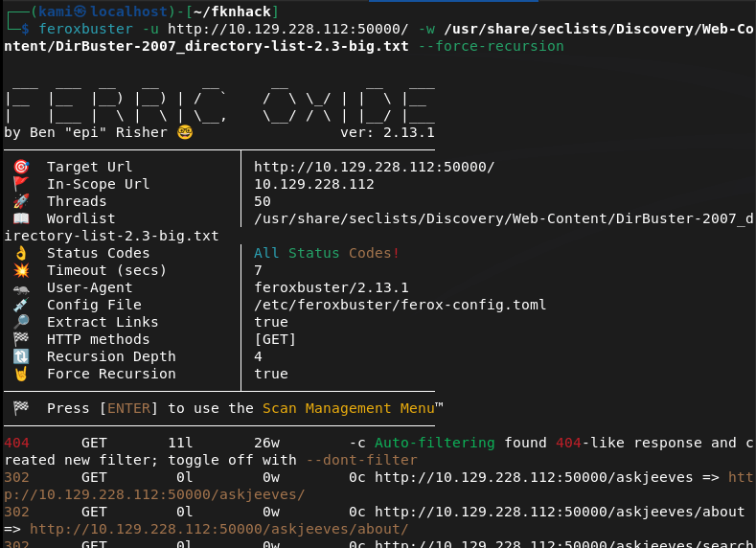Click the All Status Codes! value
Screen dimensions: 756x548
click(x=327, y=253)
